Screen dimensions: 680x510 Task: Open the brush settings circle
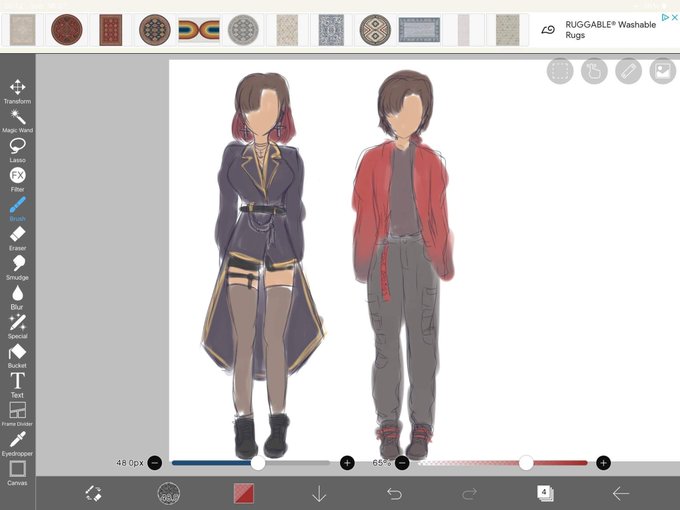(168, 494)
